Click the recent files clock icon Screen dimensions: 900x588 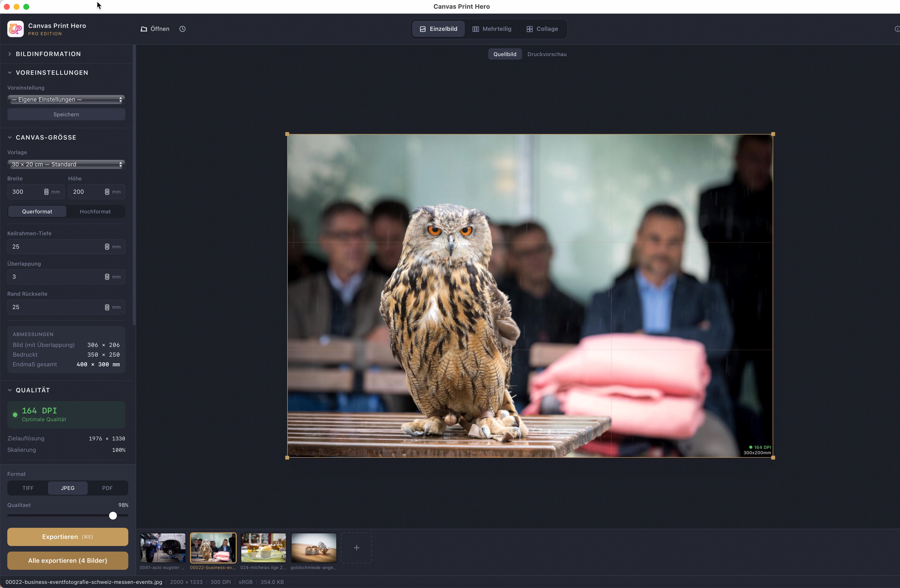pyautogui.click(x=182, y=29)
